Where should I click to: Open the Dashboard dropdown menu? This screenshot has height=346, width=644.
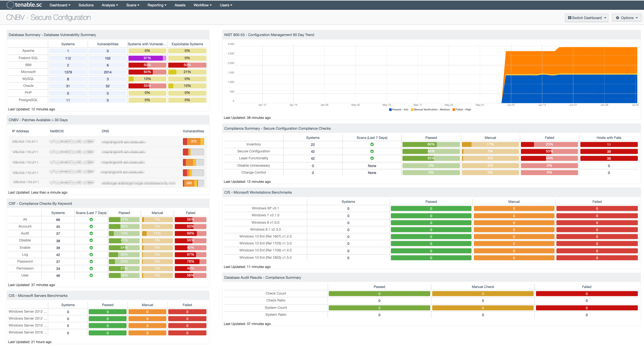(59, 4)
